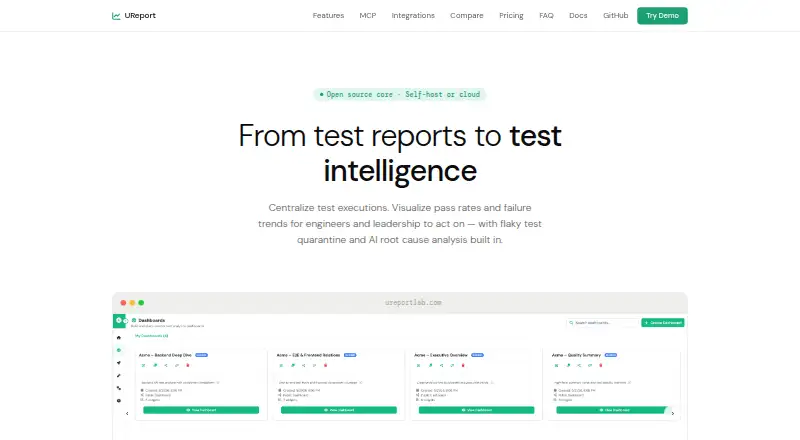
Task: Click the paper-plane icon in preview sidebar
Action: point(119,362)
